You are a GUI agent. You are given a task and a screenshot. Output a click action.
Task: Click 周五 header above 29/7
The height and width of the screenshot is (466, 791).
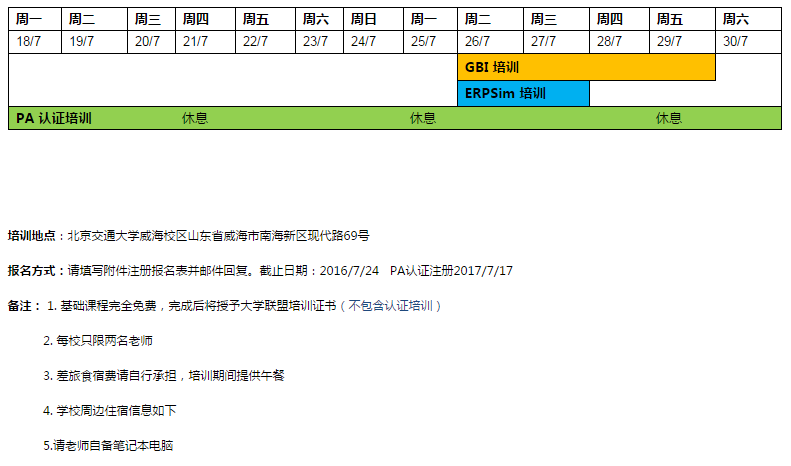pos(683,19)
